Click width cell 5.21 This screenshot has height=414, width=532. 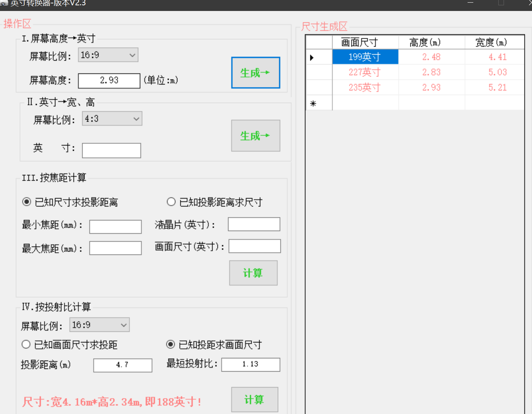494,87
